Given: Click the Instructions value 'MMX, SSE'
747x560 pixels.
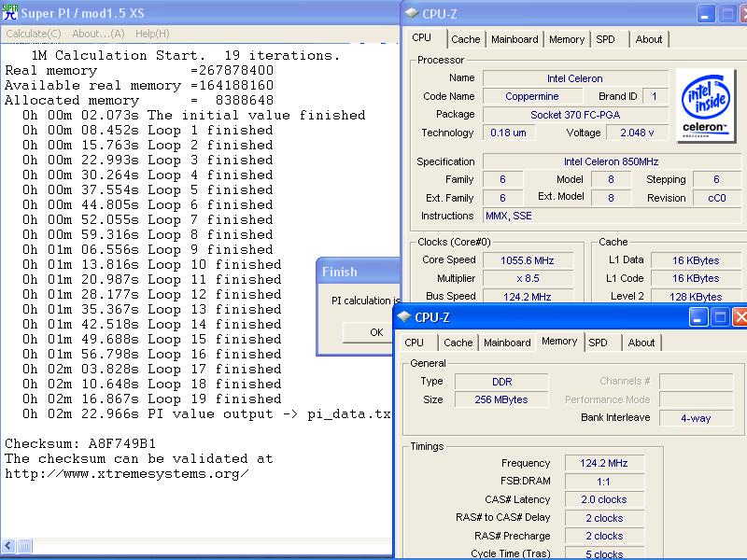Looking at the screenshot, I should coord(612,216).
